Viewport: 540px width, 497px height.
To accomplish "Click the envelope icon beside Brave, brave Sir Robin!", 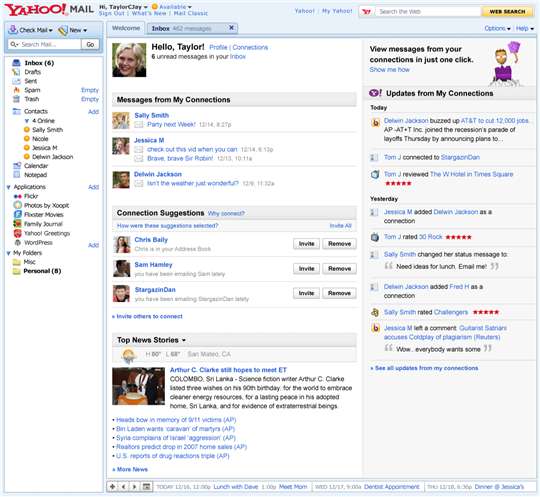I will (x=138, y=158).
